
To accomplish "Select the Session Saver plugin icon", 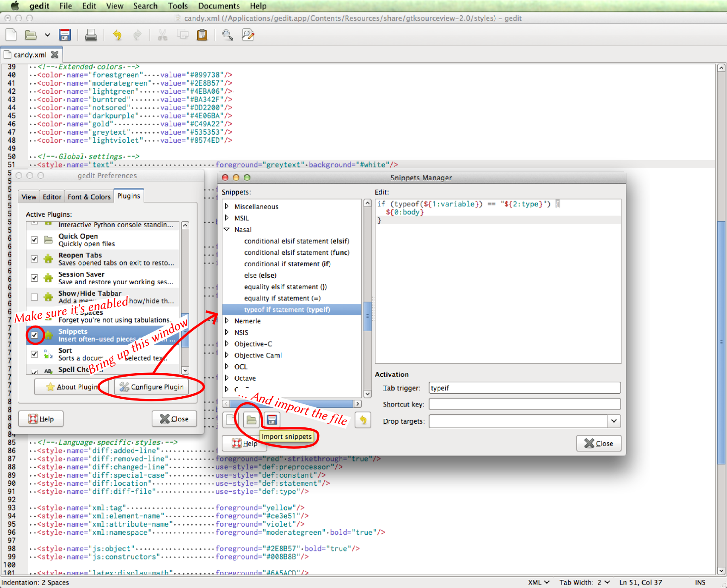I will pos(49,278).
